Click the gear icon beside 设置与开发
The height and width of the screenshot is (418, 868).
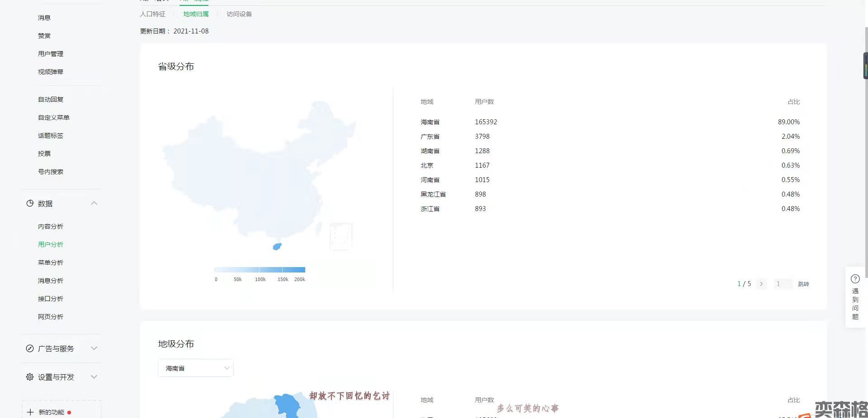(x=30, y=377)
